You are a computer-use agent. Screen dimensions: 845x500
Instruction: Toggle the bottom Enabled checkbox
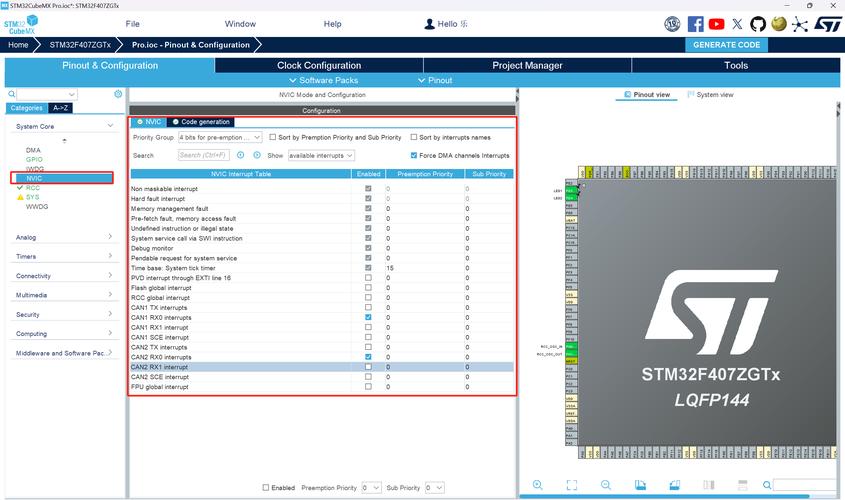coord(266,488)
